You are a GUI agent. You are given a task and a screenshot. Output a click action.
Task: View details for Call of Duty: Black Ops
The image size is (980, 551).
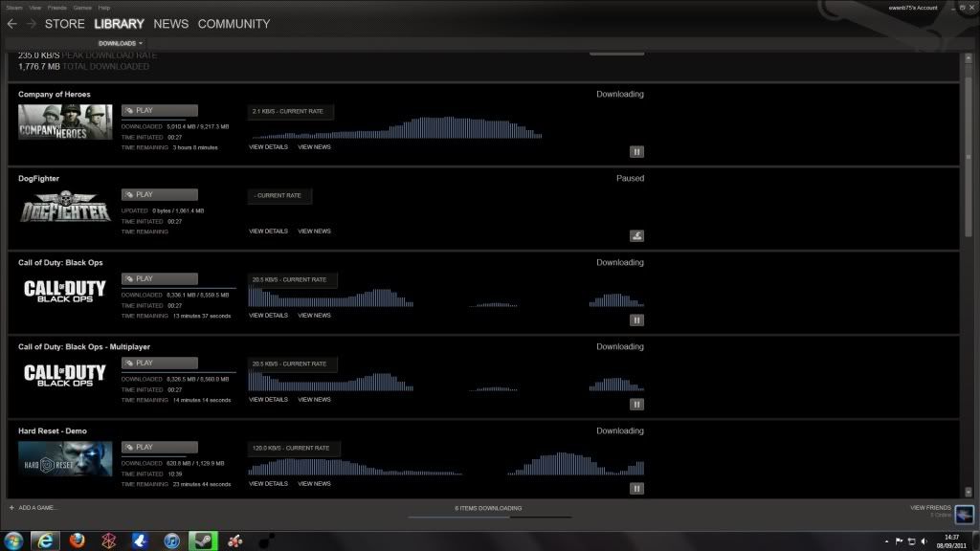coord(268,316)
